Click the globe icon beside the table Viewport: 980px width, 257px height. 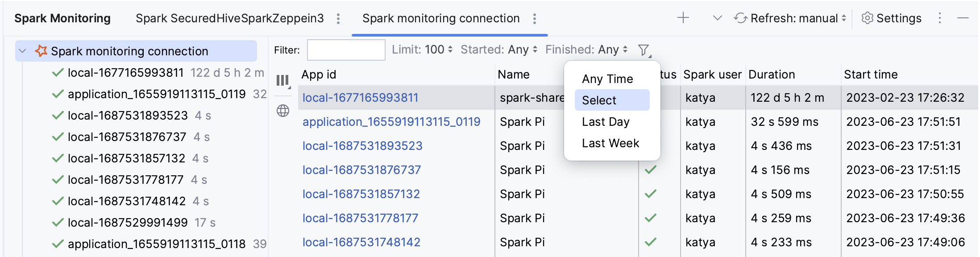coord(283,111)
